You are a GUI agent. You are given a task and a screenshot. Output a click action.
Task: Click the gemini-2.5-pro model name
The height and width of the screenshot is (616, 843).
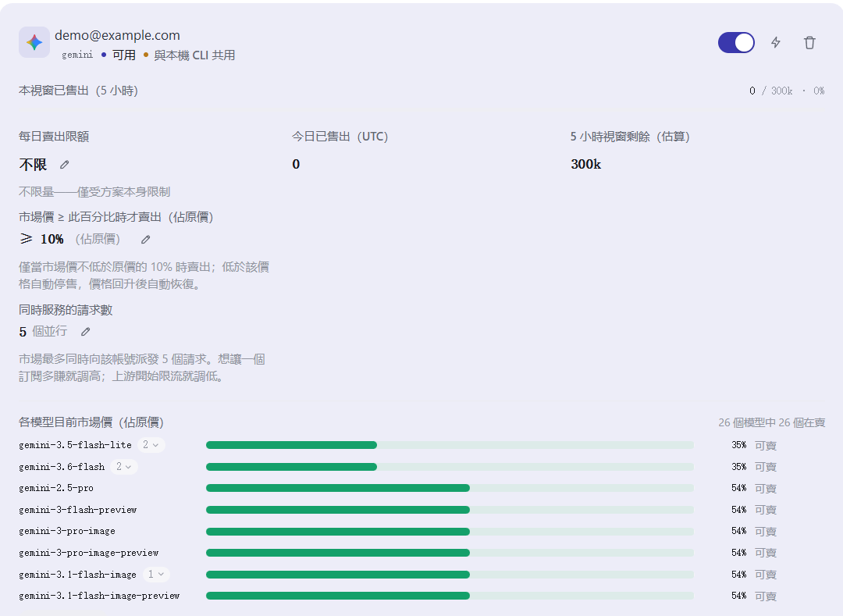click(x=56, y=488)
